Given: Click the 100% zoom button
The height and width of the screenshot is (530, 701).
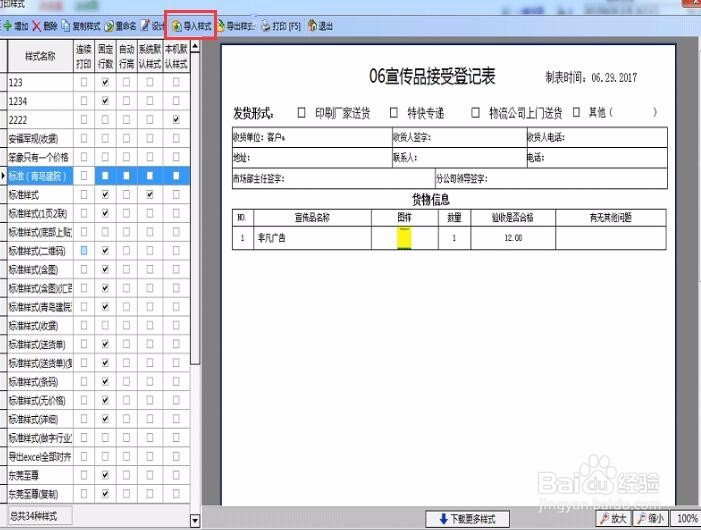Looking at the screenshot, I should (x=686, y=518).
